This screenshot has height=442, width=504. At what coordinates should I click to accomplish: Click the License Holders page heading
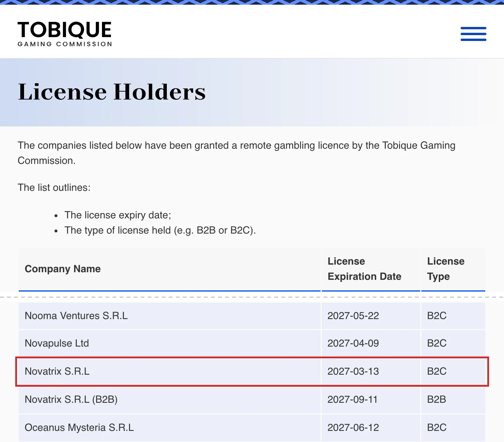112,92
